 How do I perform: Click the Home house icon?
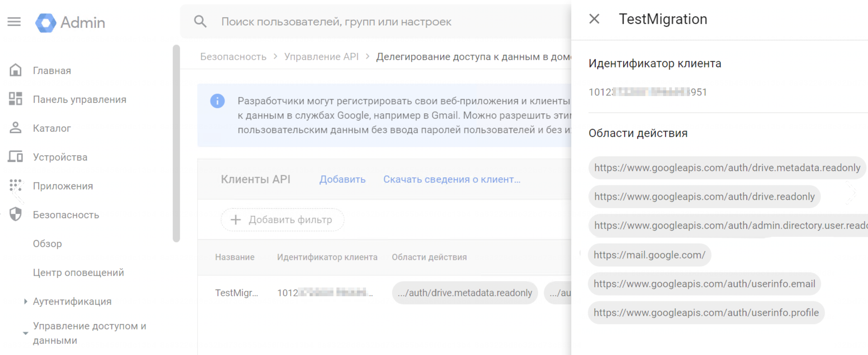click(15, 71)
